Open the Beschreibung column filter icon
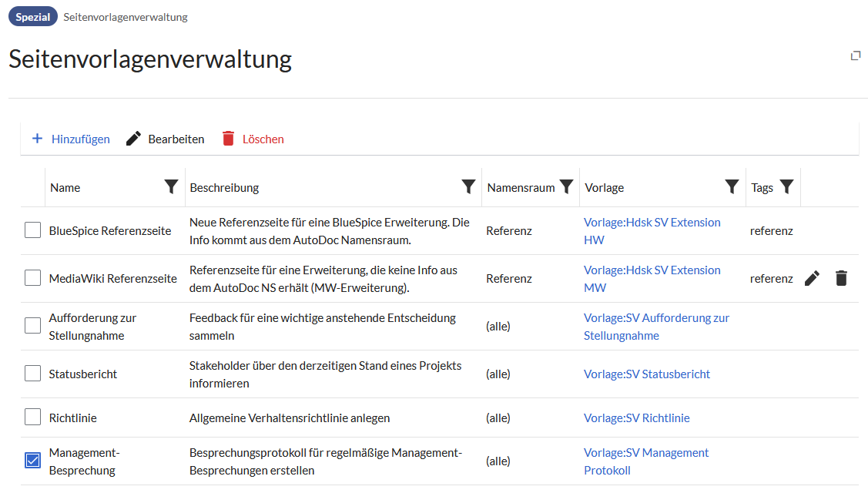This screenshot has width=868, height=493. click(468, 187)
